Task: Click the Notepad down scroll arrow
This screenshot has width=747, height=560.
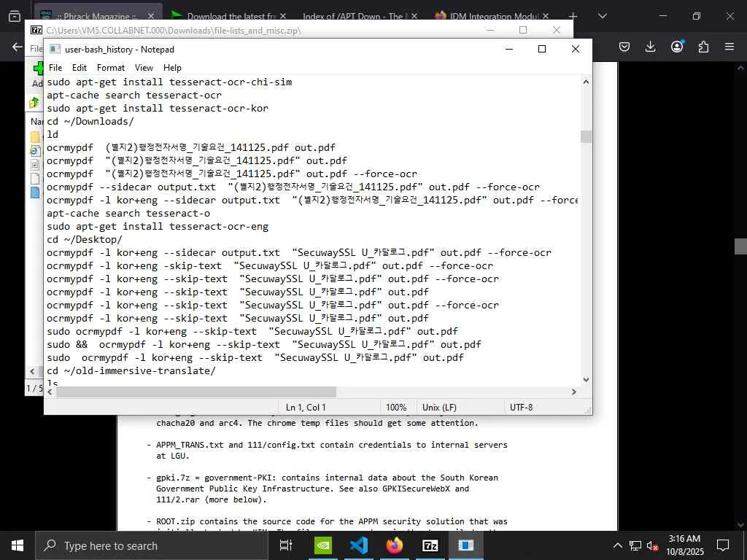Action: [x=586, y=379]
